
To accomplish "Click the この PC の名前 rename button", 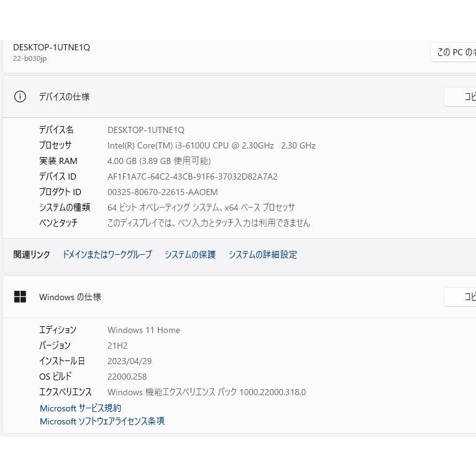I will point(453,52).
